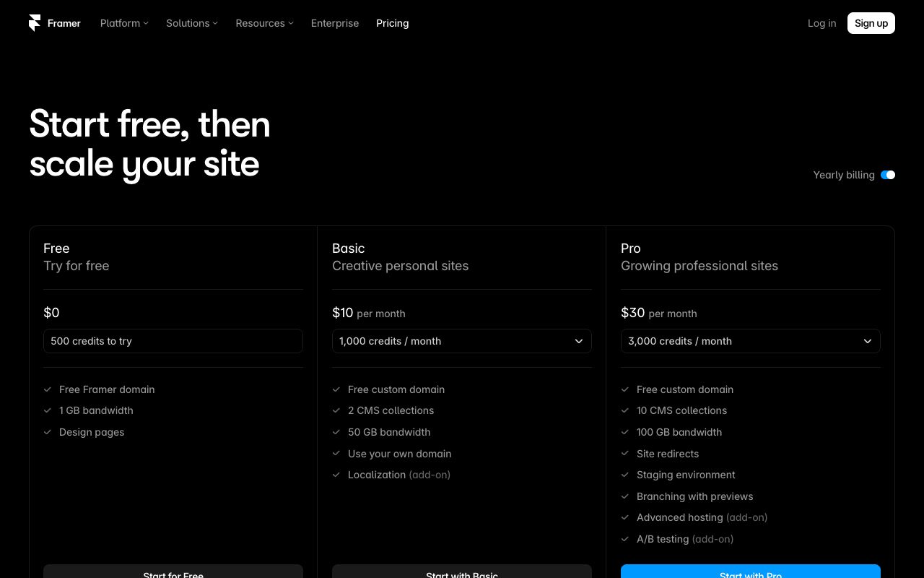This screenshot has width=924, height=578.
Task: Click the 2 CMS collections feature text
Action: tap(391, 410)
